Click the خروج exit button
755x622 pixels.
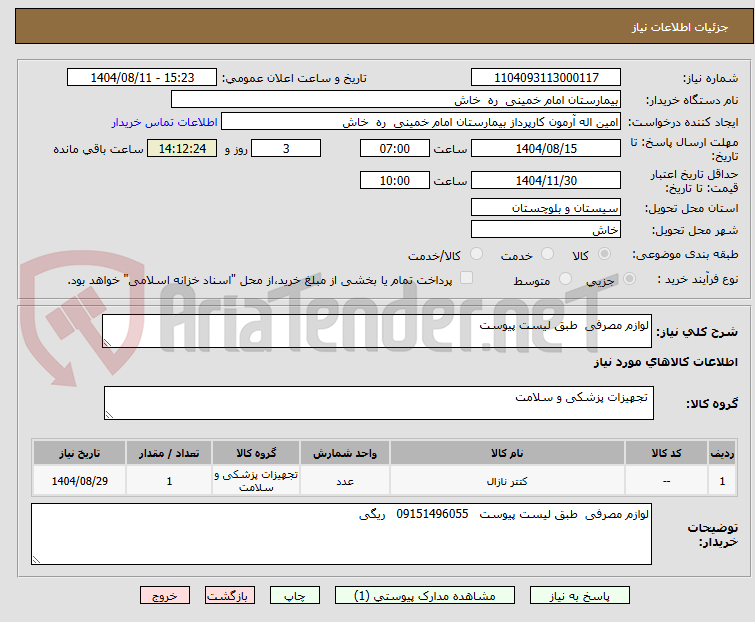pyautogui.click(x=165, y=596)
